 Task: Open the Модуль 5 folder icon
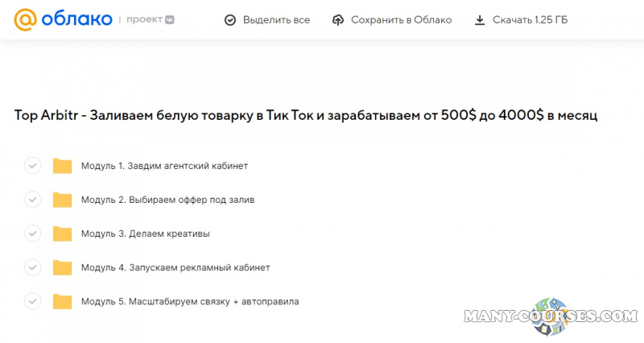click(62, 301)
